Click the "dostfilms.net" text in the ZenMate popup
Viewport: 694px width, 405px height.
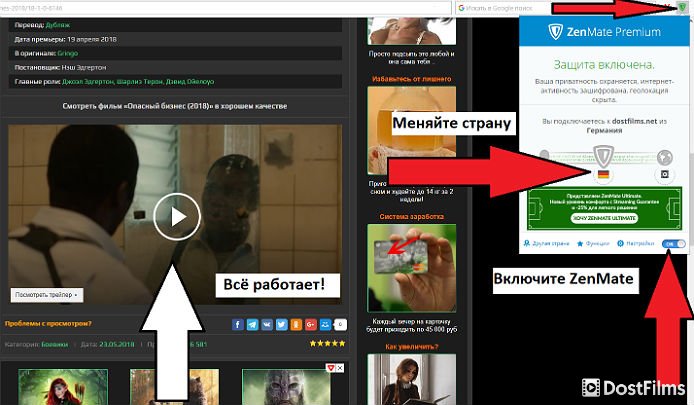[634, 121]
